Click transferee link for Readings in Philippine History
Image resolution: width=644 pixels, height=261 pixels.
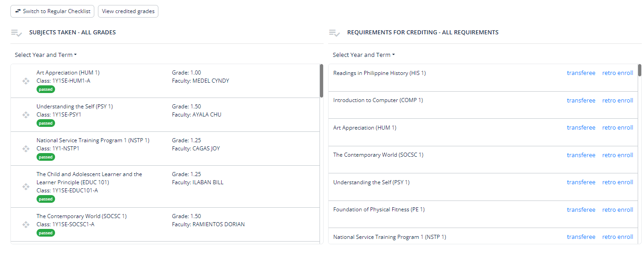click(x=581, y=73)
